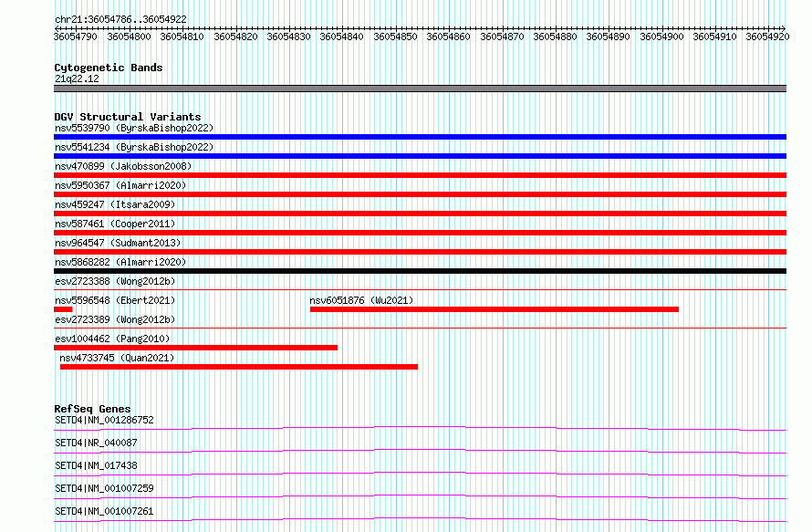
Task: Select the magenta line under SETD4|NM_001007261
Action: click(x=420, y=519)
